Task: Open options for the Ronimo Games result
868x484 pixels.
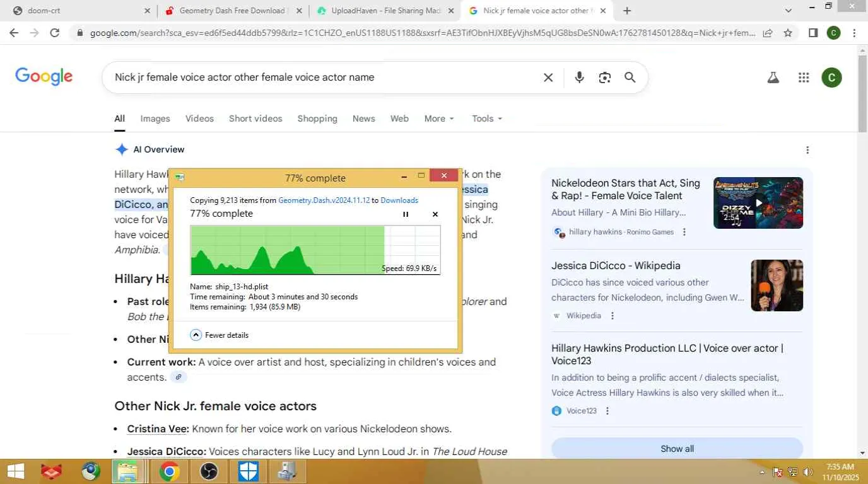Action: click(x=684, y=232)
